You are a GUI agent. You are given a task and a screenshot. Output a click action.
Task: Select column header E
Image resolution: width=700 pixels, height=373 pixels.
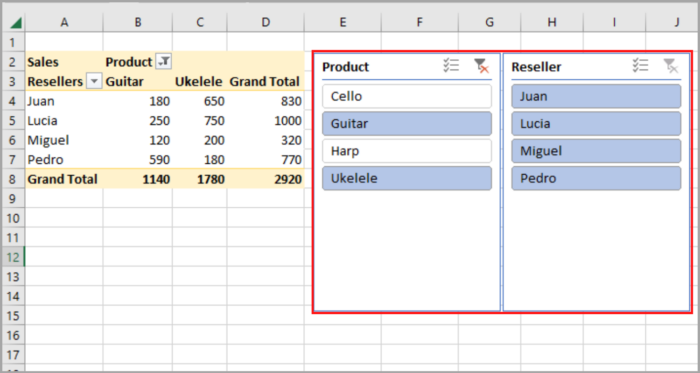click(x=343, y=22)
